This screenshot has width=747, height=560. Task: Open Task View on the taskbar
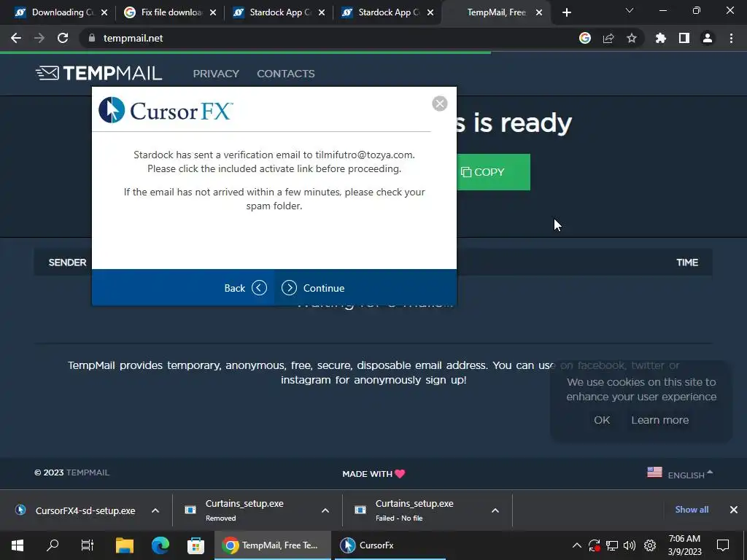pyautogui.click(x=88, y=545)
